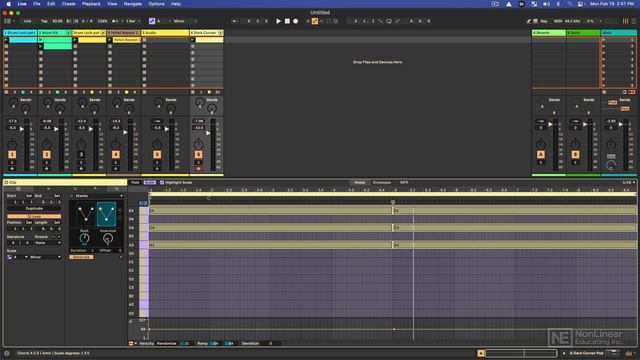Click the Fold button in note editor
Viewport: 640px width, 360px height.
[135, 182]
